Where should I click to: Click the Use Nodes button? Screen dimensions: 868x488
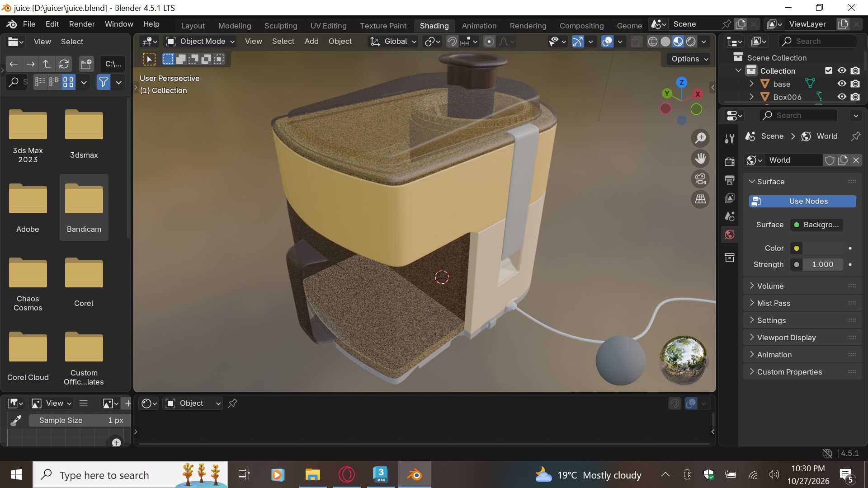[x=802, y=202]
